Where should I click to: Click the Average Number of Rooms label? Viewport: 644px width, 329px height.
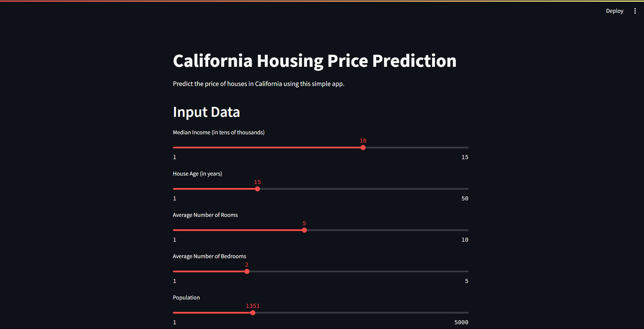(205, 215)
